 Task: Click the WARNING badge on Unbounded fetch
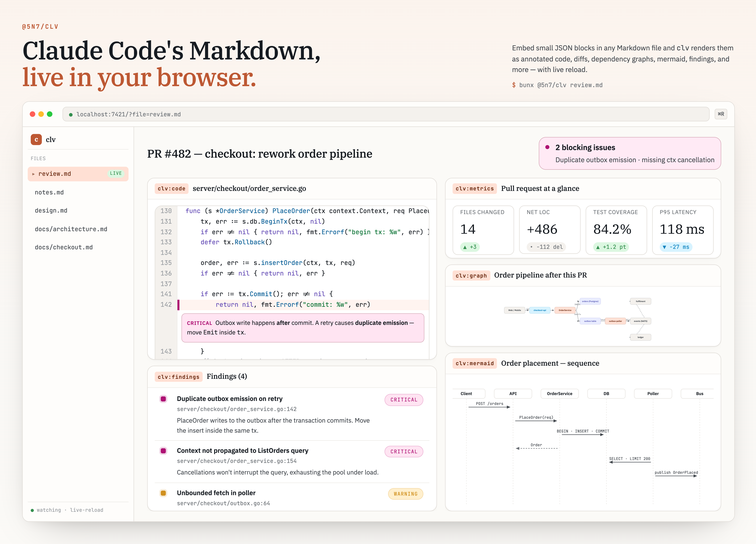click(405, 494)
